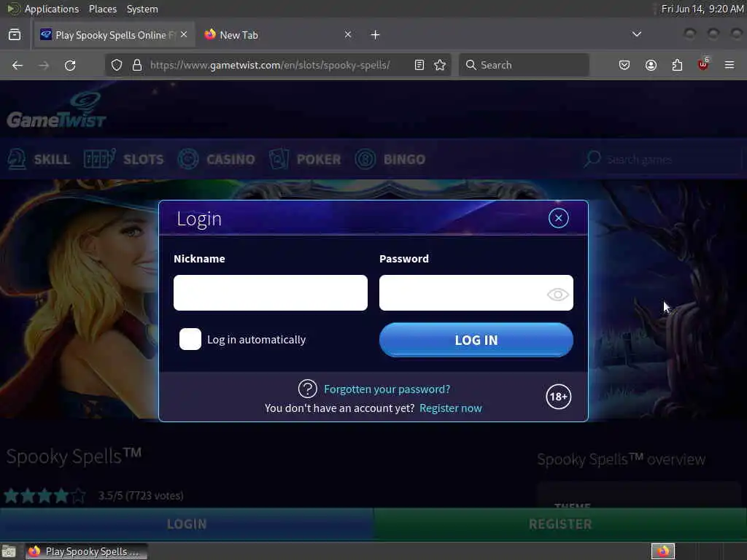
Task: Open the Applications menu
Action: point(52,9)
